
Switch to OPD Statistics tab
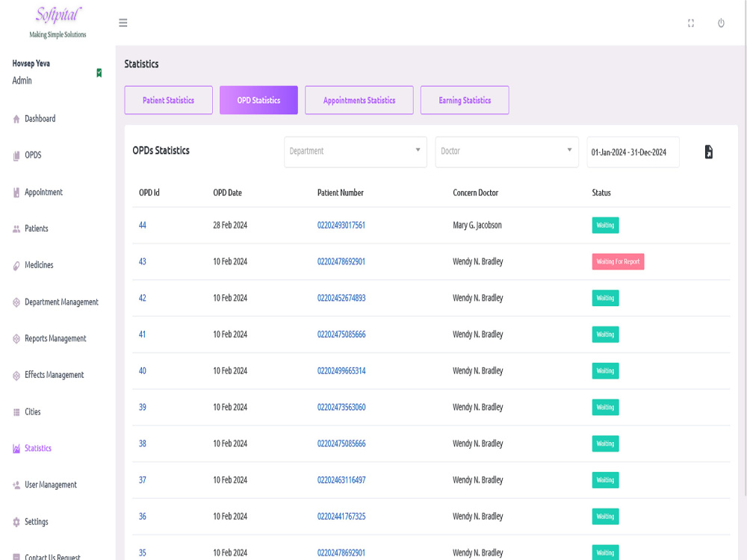(x=258, y=100)
